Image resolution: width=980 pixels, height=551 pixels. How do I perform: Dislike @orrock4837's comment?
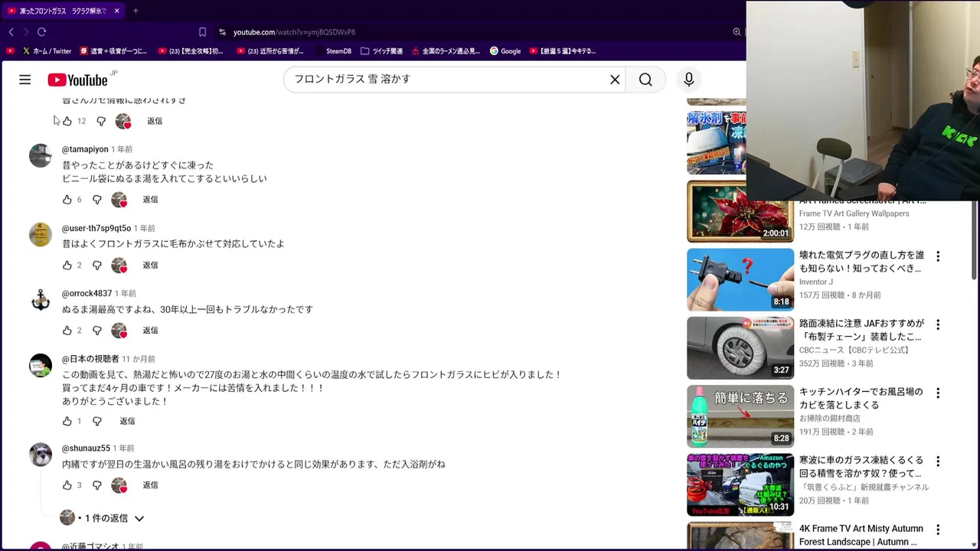pos(96,331)
